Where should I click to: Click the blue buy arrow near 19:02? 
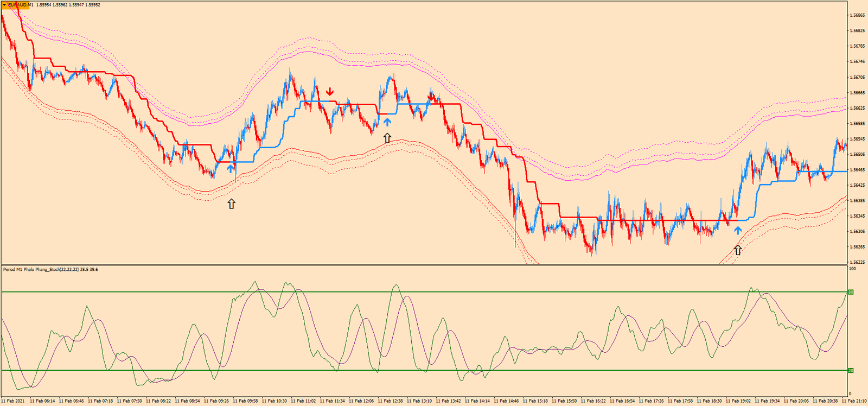[738, 230]
